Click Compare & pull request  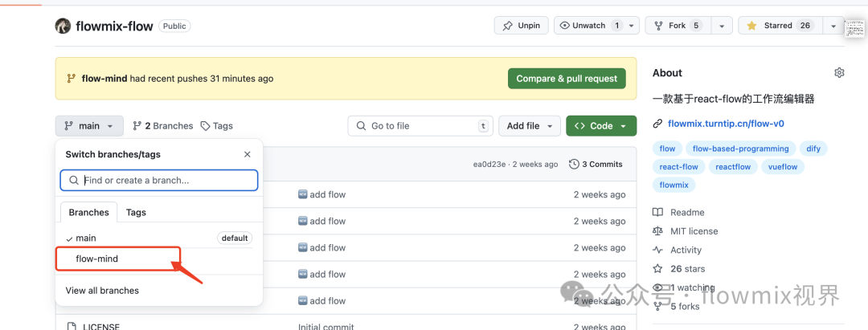coord(567,79)
